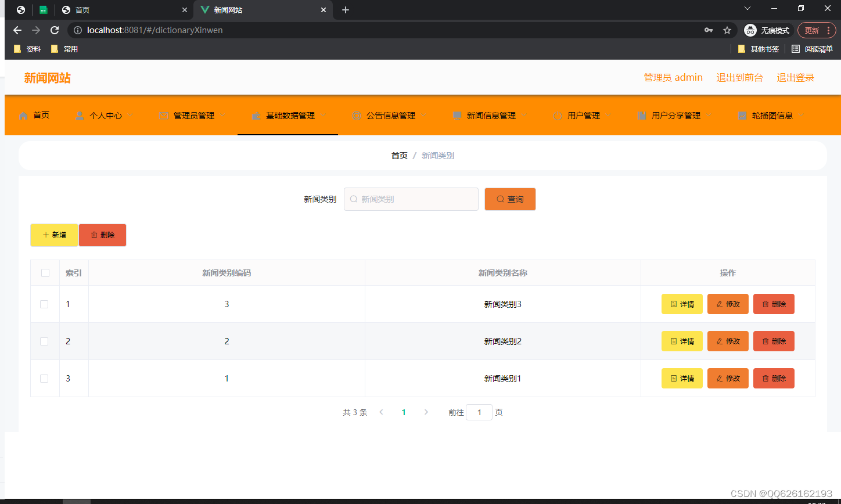The width and height of the screenshot is (841, 504).
Task: Open the 常用 bookmark folder
Action: click(64, 49)
